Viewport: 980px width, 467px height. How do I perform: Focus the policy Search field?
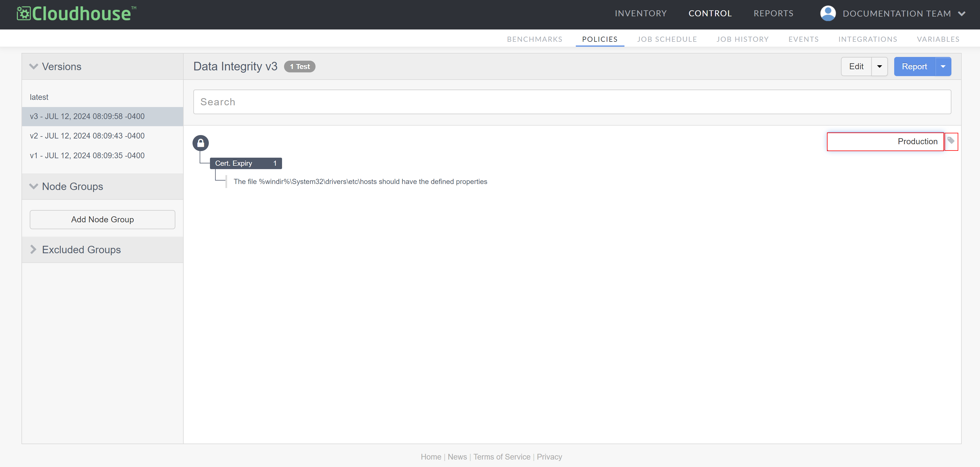click(572, 102)
